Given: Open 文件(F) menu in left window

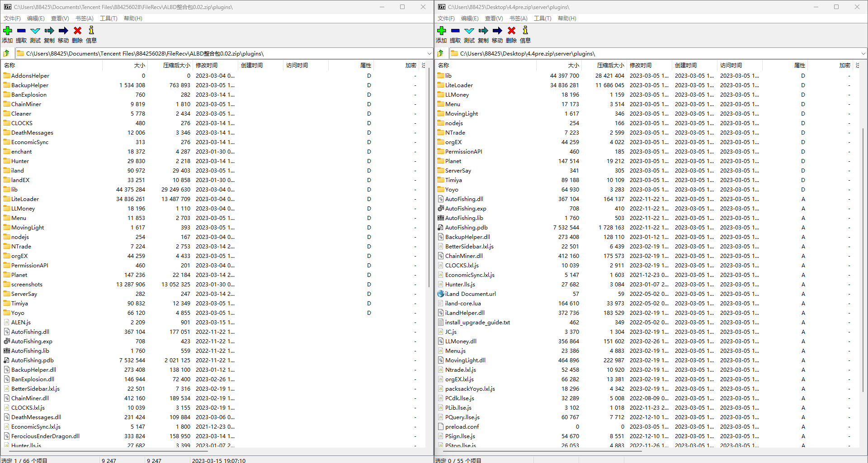Looking at the screenshot, I should 12,19.
